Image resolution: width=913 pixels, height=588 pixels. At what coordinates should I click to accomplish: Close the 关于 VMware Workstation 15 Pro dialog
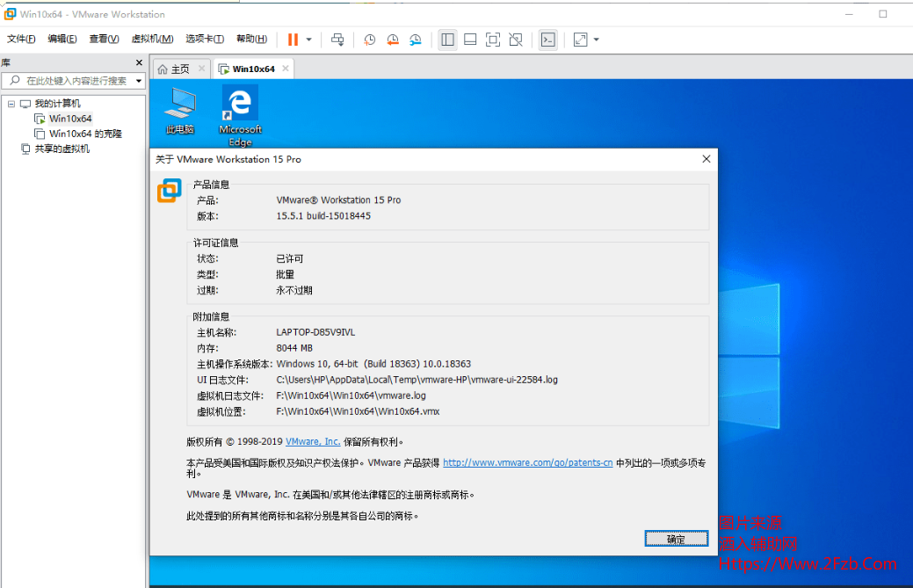[x=706, y=159]
